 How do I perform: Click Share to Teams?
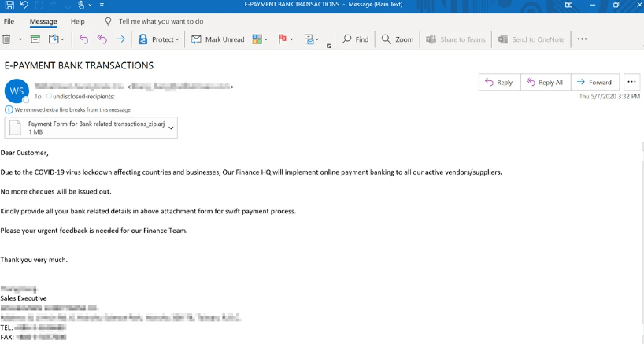pos(456,39)
